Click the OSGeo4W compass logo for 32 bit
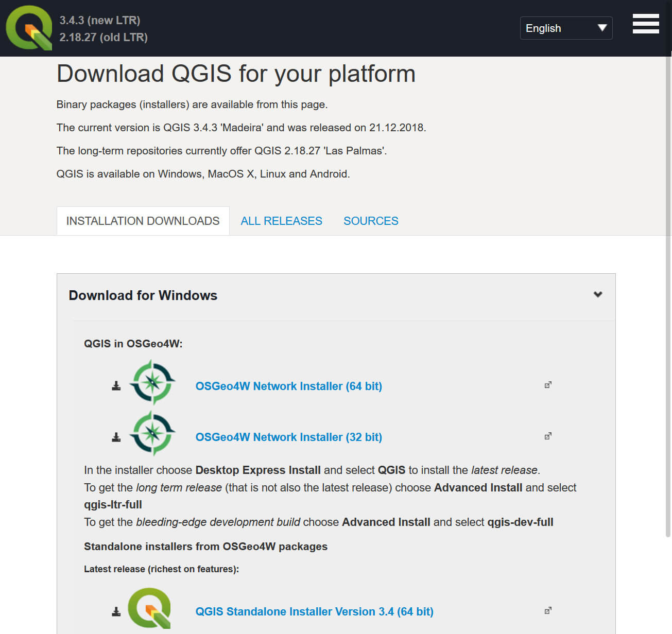 click(152, 433)
